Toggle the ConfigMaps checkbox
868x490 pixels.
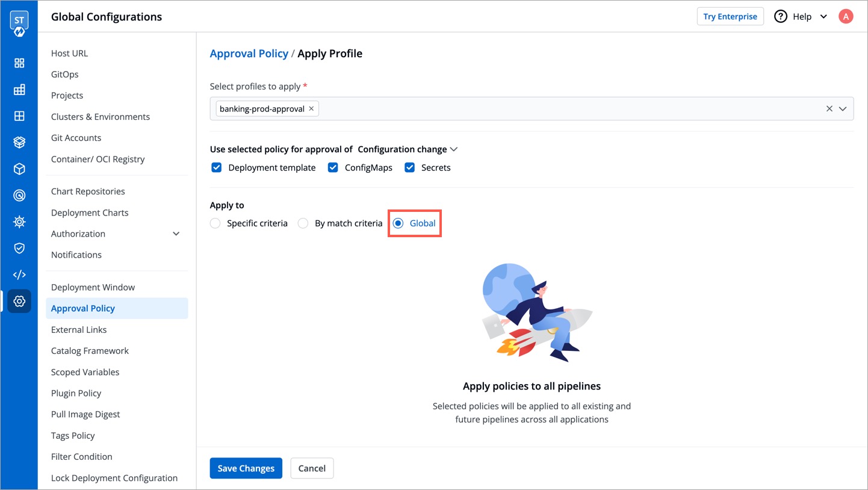[x=333, y=167]
